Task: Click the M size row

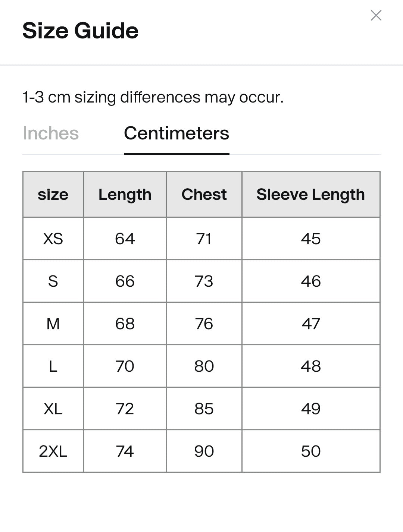Action: pyautogui.click(x=53, y=323)
